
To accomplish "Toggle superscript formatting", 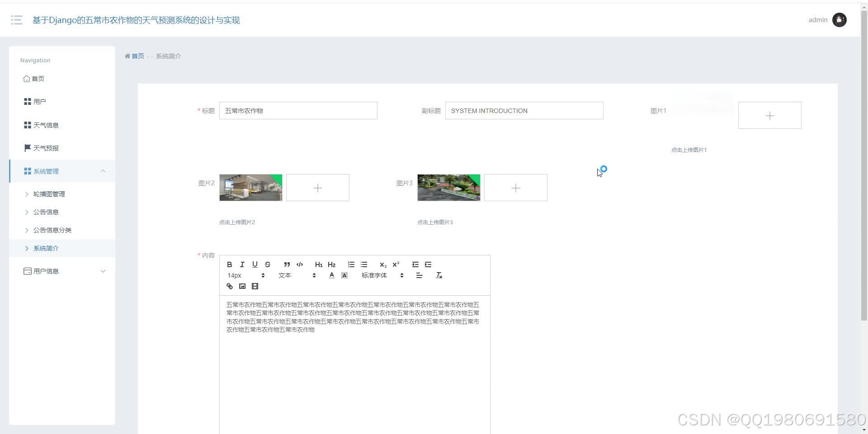I will 396,264.
